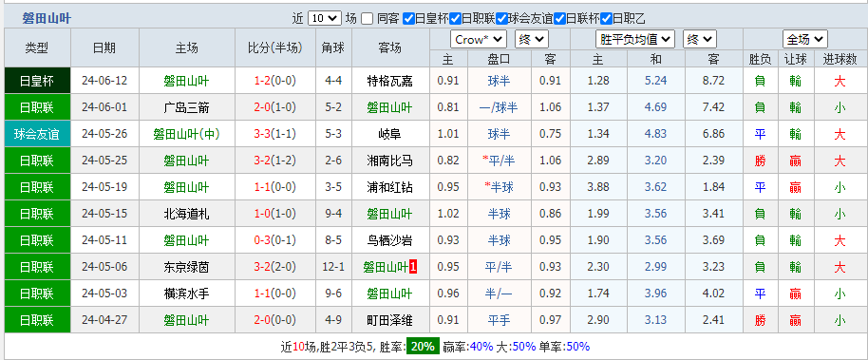Click the 40% 贏率 value in summary
This screenshot has width=868, height=360.
(481, 347)
